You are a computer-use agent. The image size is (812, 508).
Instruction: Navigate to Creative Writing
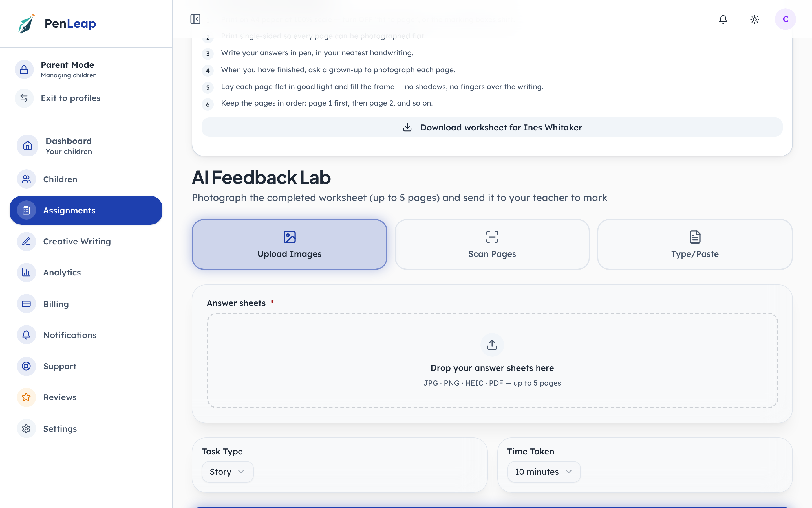click(x=86, y=241)
